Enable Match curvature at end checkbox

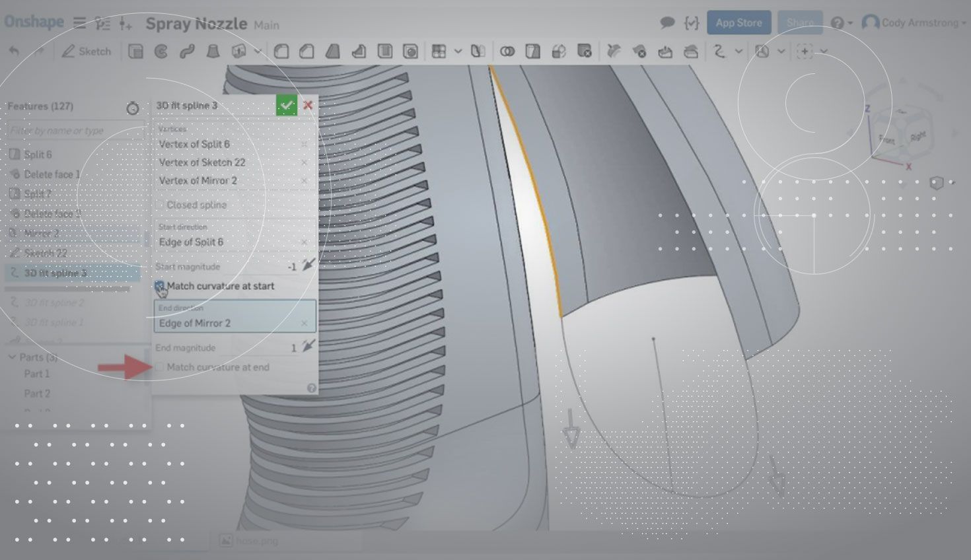160,367
